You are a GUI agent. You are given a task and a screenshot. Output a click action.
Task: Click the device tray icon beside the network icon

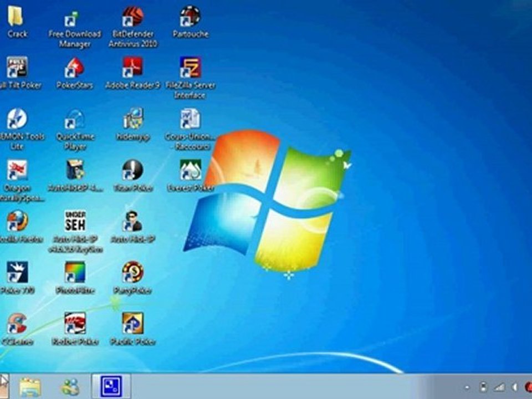[484, 387]
